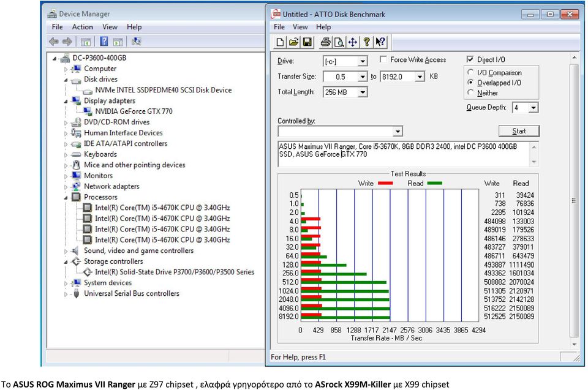The width and height of the screenshot is (588, 390).
Task: Expand the Network adapters tree node
Action: (66, 187)
